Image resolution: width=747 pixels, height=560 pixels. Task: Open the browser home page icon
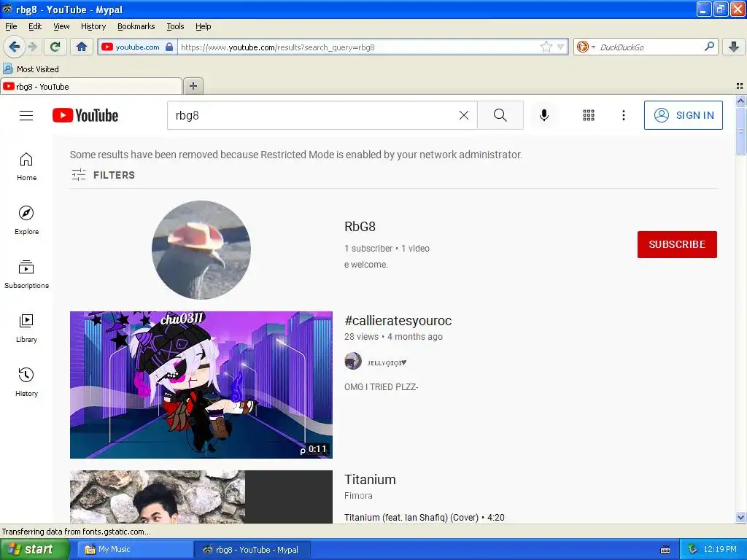coord(82,47)
